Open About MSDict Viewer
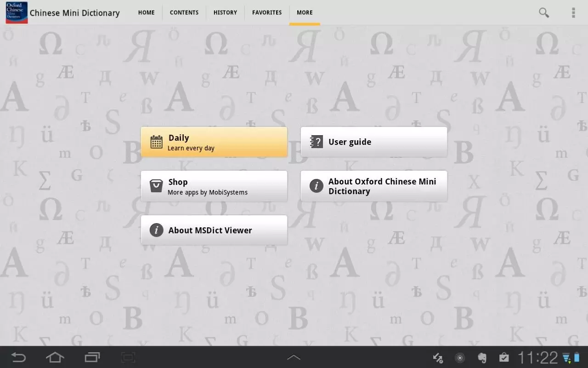Image resolution: width=588 pixels, height=368 pixels. coord(214,230)
